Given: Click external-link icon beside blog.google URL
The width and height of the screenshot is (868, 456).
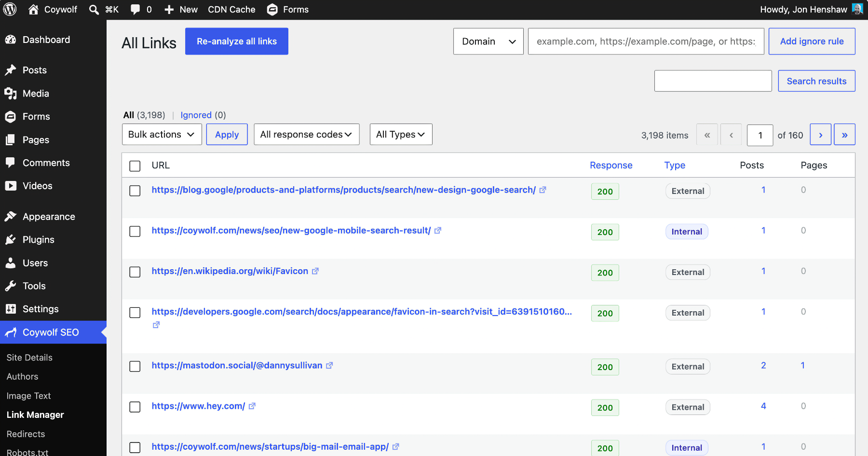Looking at the screenshot, I should (542, 190).
